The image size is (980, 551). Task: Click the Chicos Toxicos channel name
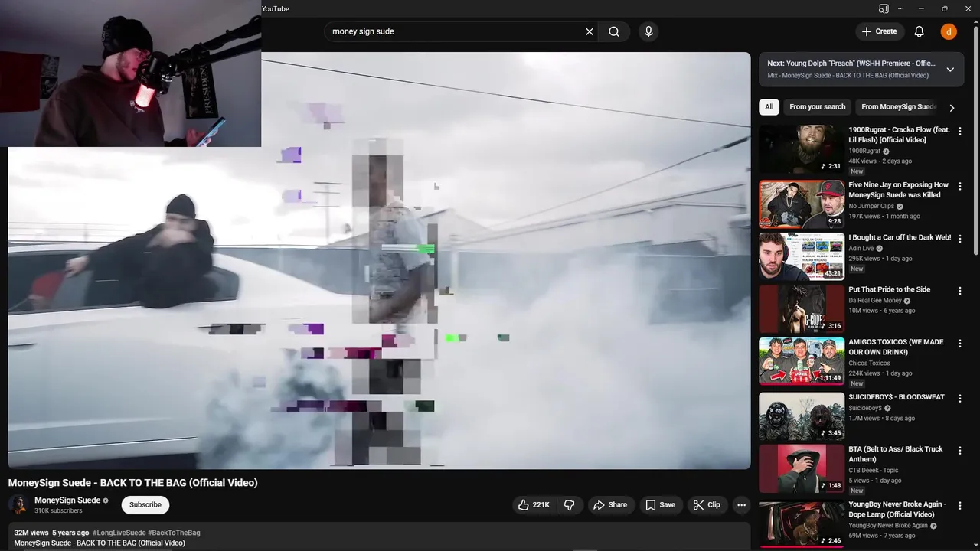[869, 364]
